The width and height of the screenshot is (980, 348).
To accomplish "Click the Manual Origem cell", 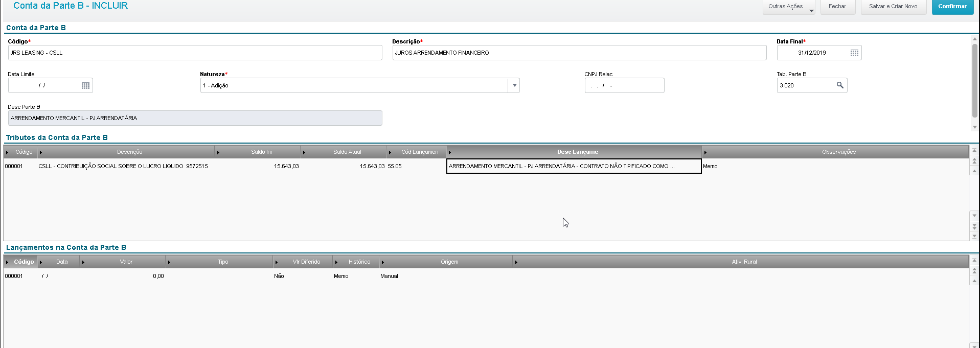I will (446, 276).
